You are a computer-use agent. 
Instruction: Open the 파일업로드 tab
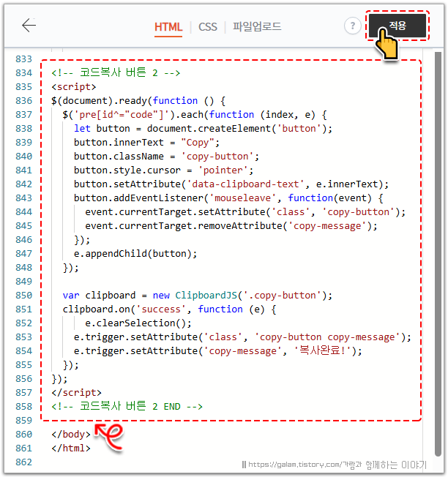257,27
